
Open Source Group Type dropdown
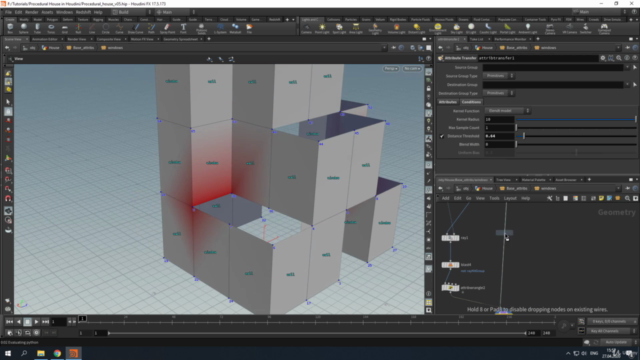click(x=498, y=76)
